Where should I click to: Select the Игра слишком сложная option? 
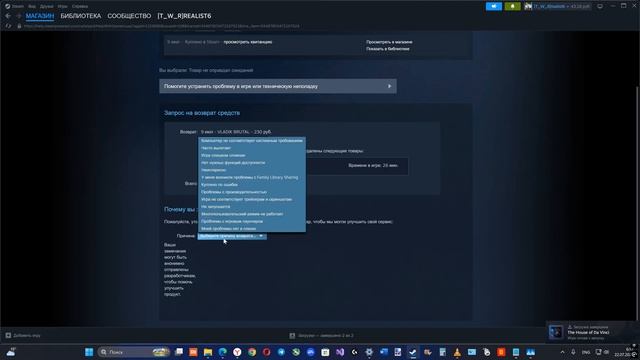click(252, 155)
